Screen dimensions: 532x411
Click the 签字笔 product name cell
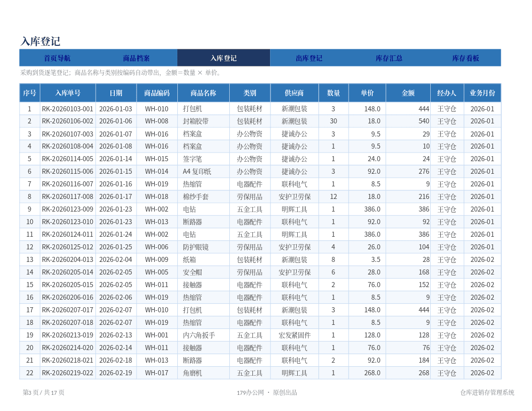[x=203, y=159]
